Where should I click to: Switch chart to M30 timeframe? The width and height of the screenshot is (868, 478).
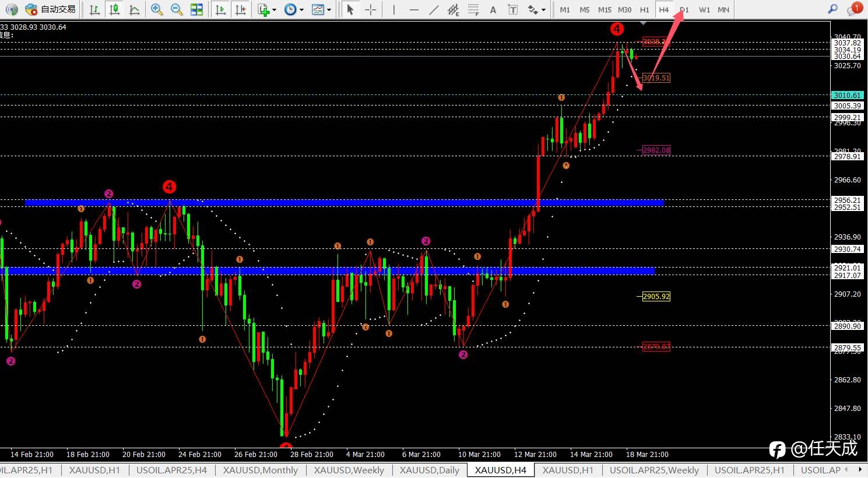point(624,10)
